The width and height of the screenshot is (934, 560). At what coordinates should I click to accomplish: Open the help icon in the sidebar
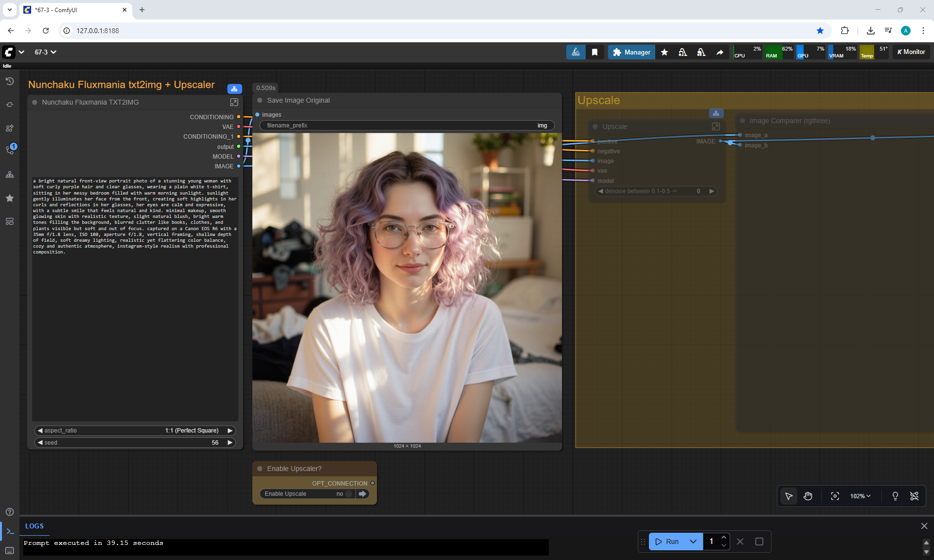pyautogui.click(x=9, y=512)
